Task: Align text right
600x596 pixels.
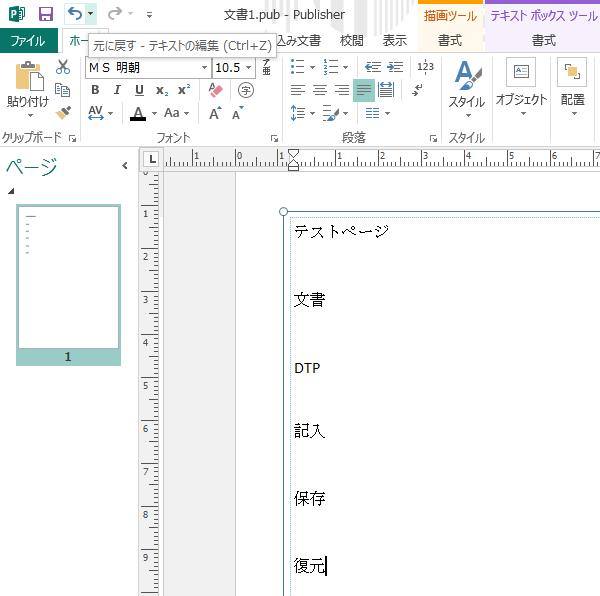Action: (342, 90)
